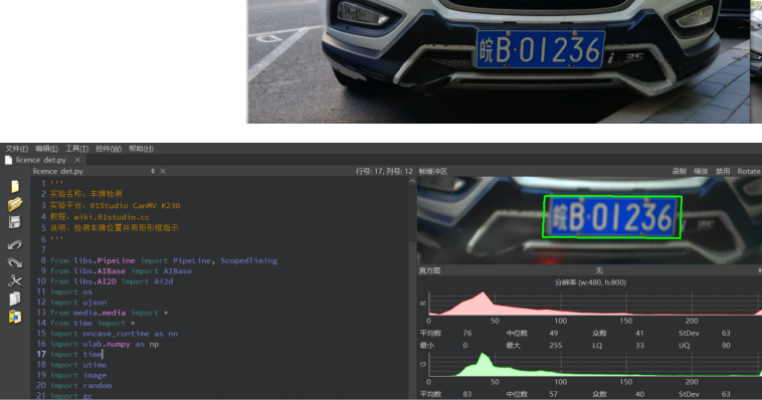Open the 控件(W) menu

[108, 149]
